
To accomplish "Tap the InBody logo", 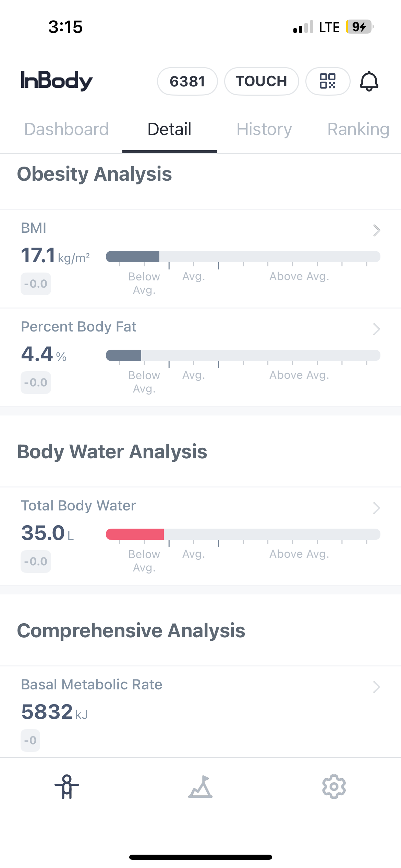I will (x=57, y=81).
